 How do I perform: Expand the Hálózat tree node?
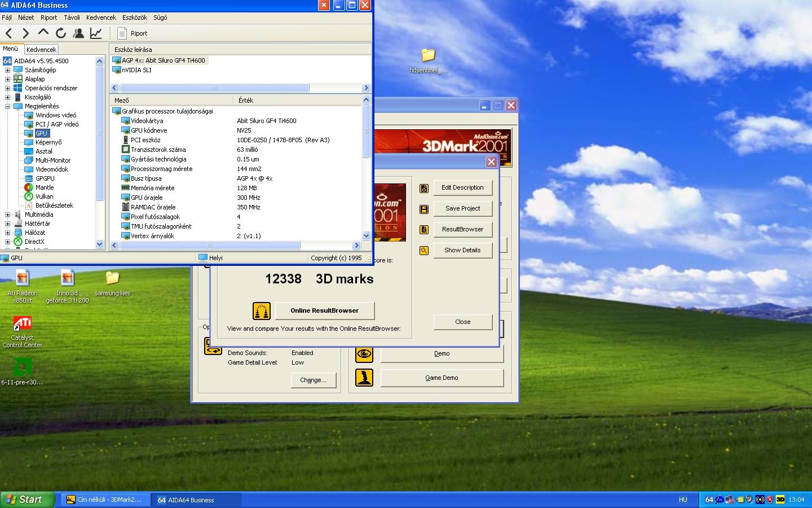coord(7,233)
